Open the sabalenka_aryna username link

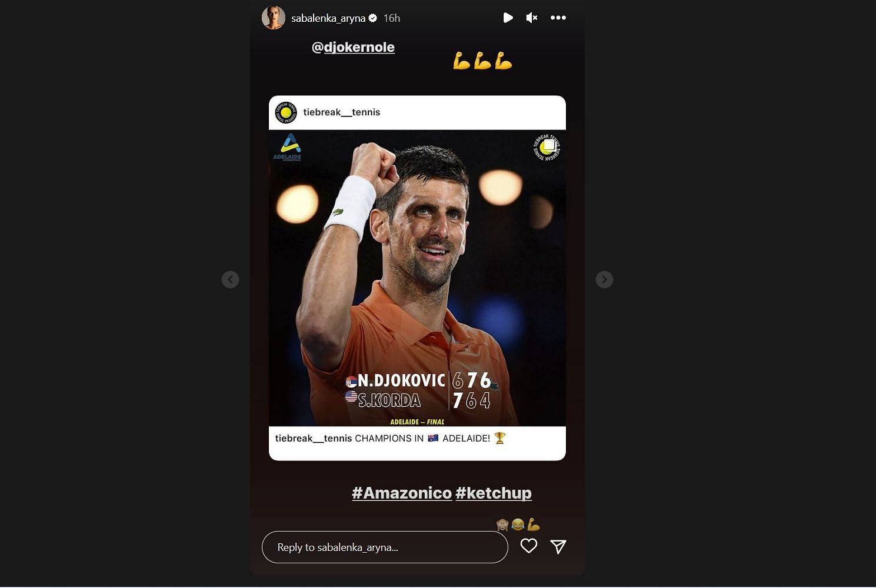(x=328, y=18)
